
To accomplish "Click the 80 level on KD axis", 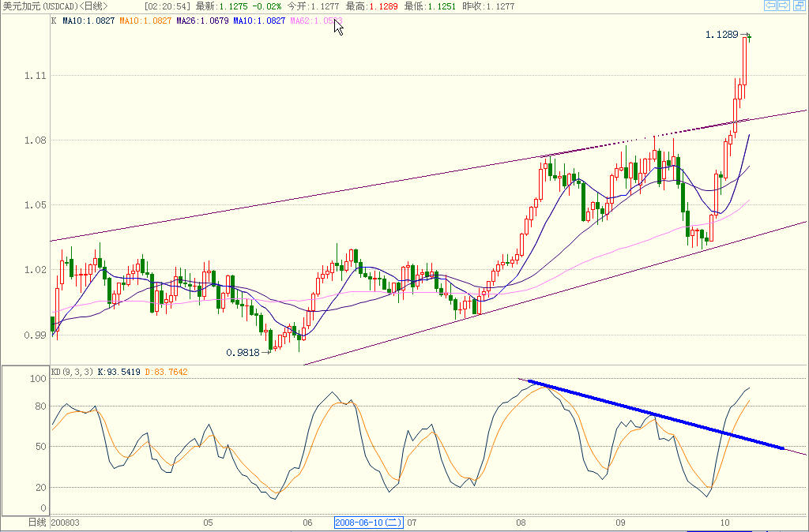I will click(41, 406).
